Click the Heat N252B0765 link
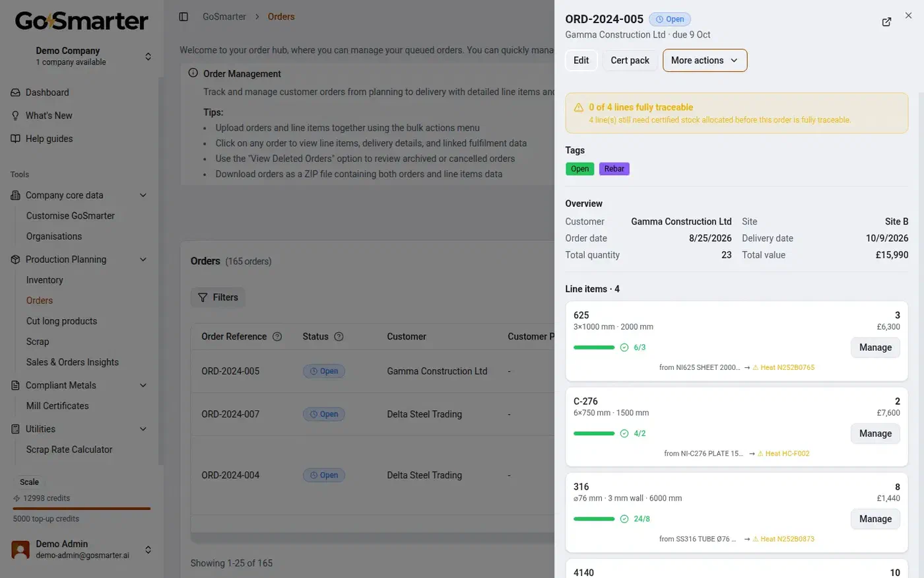 tap(783, 367)
